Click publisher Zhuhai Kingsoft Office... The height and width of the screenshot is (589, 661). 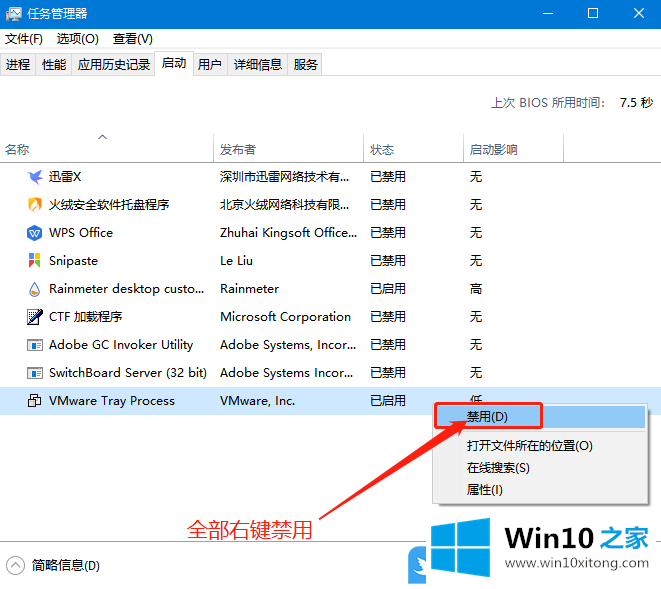[x=288, y=233]
